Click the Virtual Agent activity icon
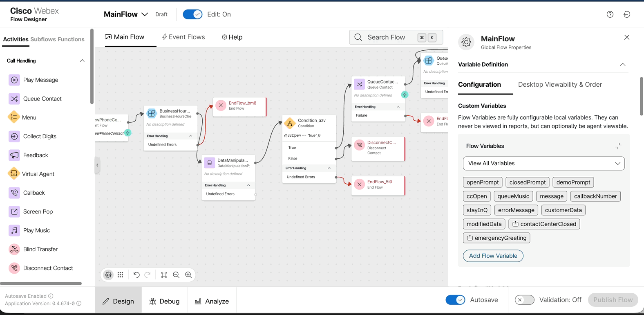The image size is (644, 315). pos(14,174)
